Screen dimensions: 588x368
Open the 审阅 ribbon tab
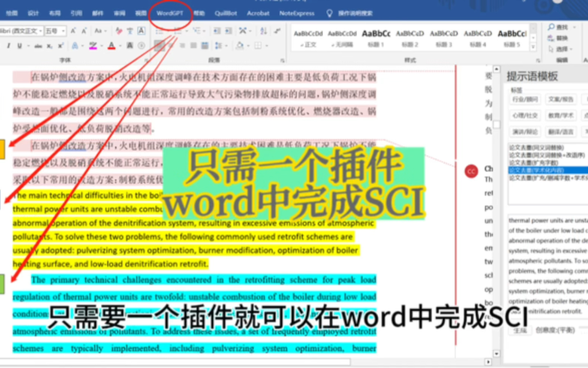119,13
